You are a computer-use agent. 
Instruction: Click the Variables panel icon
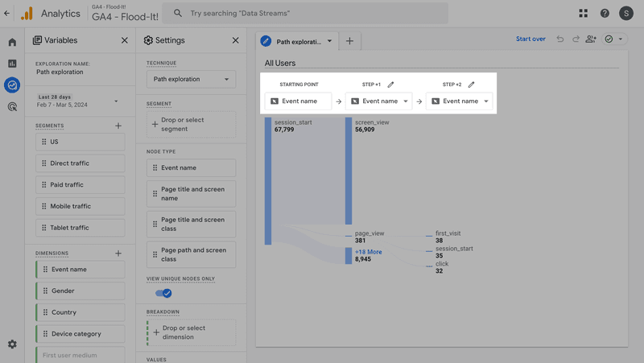tap(37, 40)
